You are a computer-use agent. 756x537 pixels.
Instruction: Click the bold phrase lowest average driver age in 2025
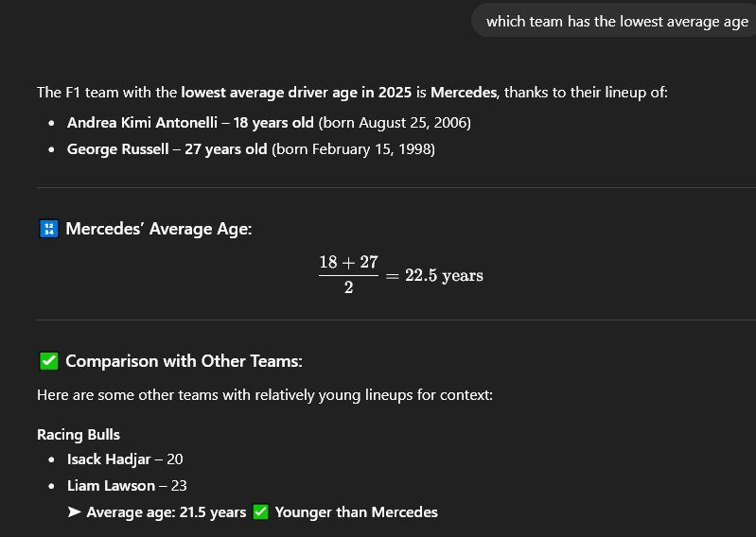pos(296,93)
